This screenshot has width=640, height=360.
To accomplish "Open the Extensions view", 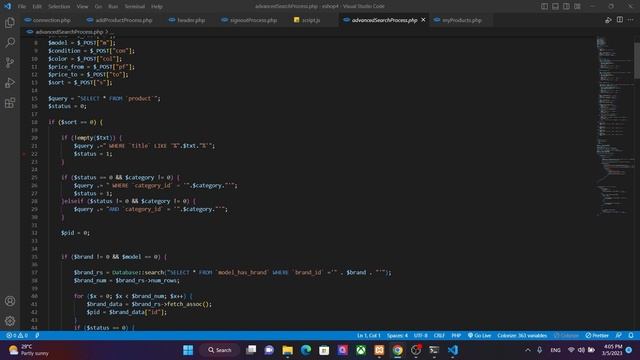I will point(10,102).
